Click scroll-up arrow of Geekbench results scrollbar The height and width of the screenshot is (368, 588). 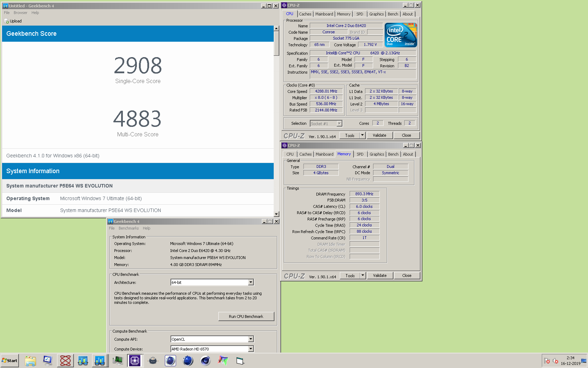point(276,28)
